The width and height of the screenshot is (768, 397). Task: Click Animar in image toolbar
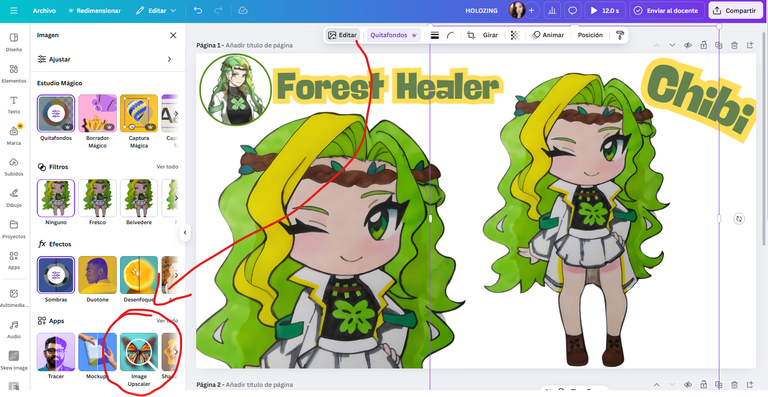(x=548, y=35)
